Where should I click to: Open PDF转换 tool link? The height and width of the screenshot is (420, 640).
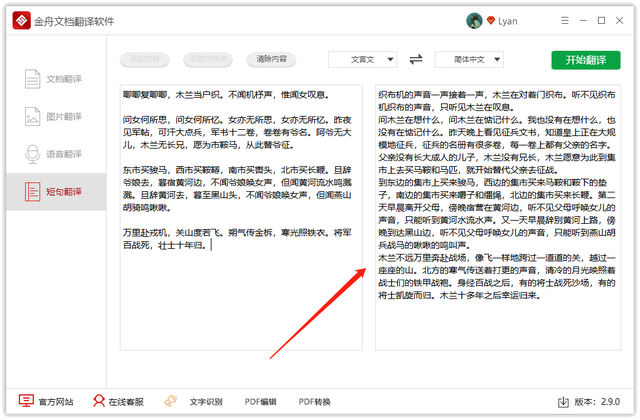[314, 402]
